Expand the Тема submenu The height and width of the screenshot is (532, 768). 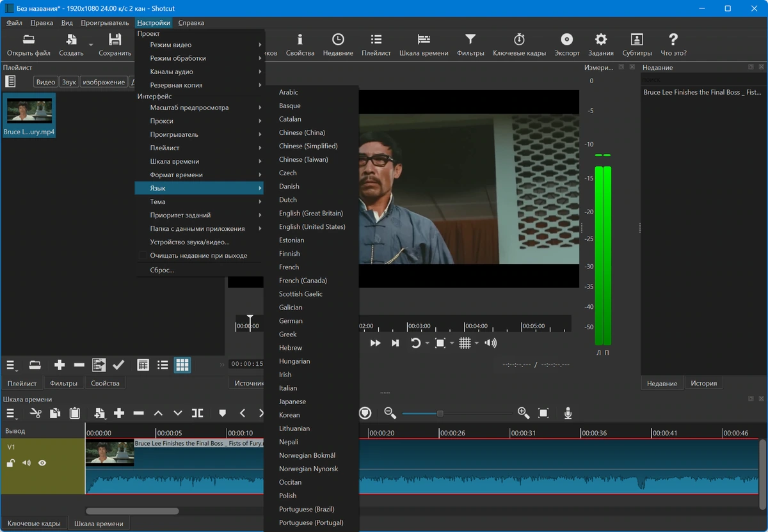200,201
